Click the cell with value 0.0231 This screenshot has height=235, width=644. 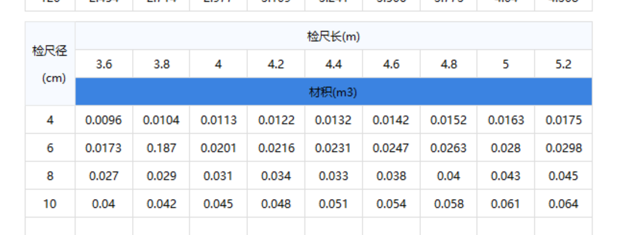pos(333,148)
